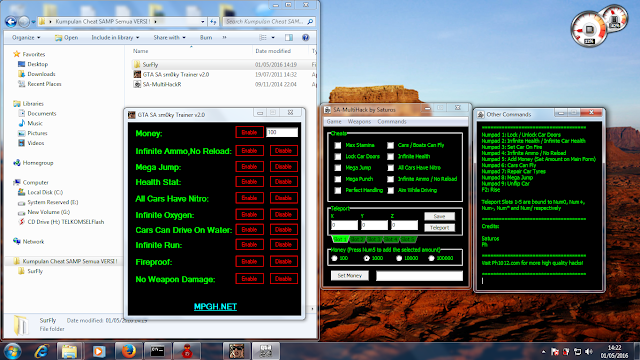The width and height of the screenshot is (640, 360).
Task: Enable the Max Stamina checkbox
Action: click(x=338, y=145)
